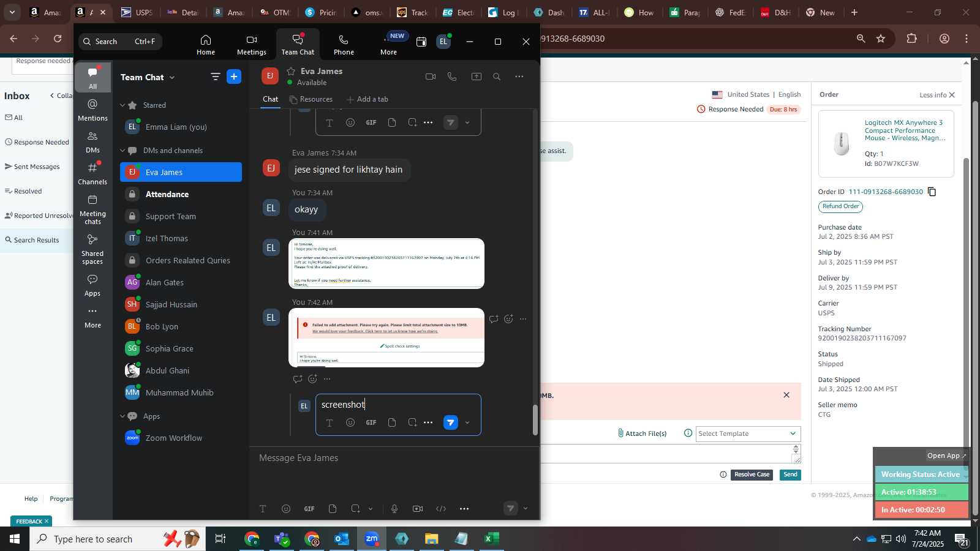Open the Logitech MX Anywhere 3 product link

click(x=905, y=130)
